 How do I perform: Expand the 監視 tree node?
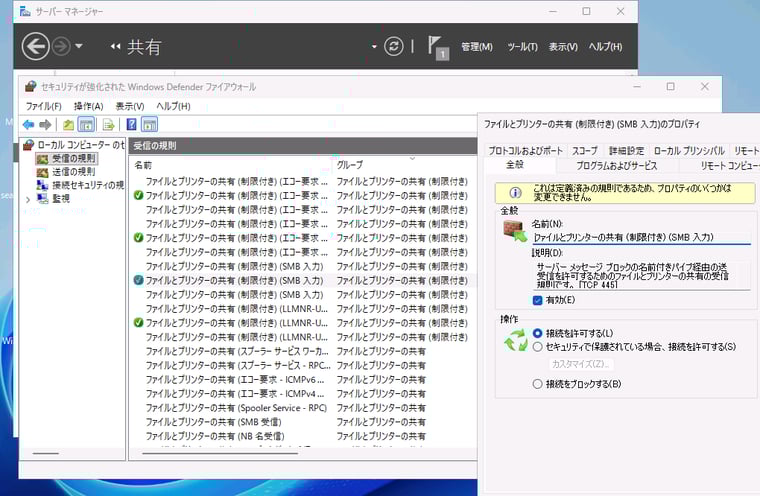(x=28, y=198)
